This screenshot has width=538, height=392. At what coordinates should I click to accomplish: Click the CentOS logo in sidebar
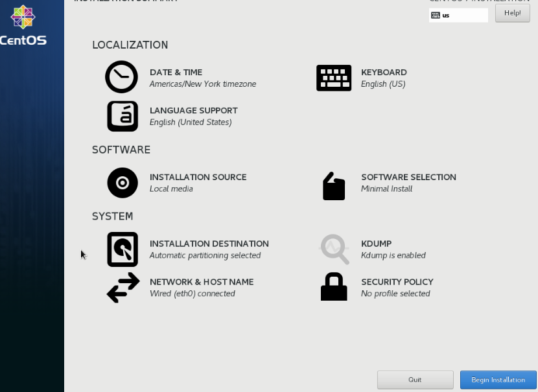[x=23, y=17]
